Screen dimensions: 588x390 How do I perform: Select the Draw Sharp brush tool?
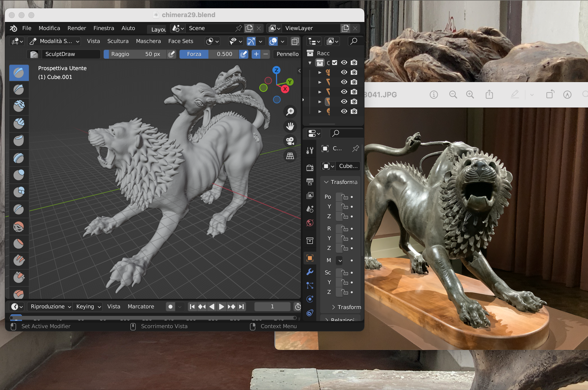pyautogui.click(x=19, y=89)
